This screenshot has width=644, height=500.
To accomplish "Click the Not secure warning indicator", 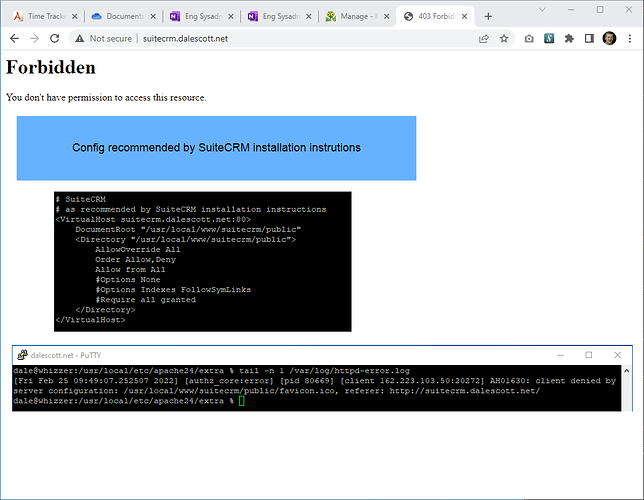I will click(104, 39).
